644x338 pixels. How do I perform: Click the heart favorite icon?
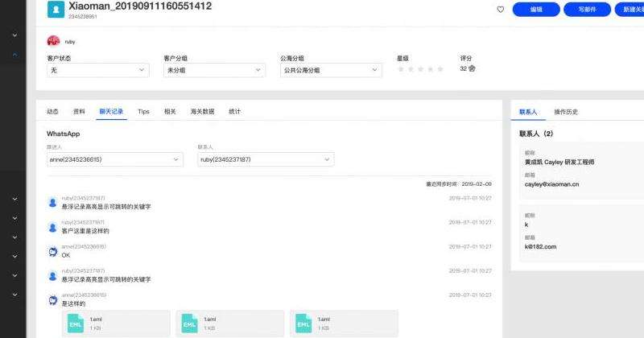(500, 10)
